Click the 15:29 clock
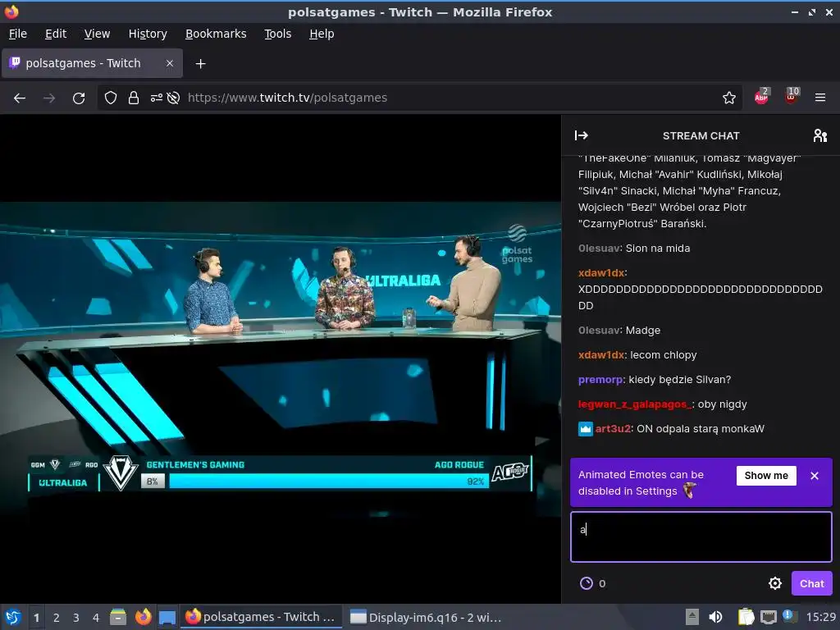The width and height of the screenshot is (840, 630). point(820,617)
